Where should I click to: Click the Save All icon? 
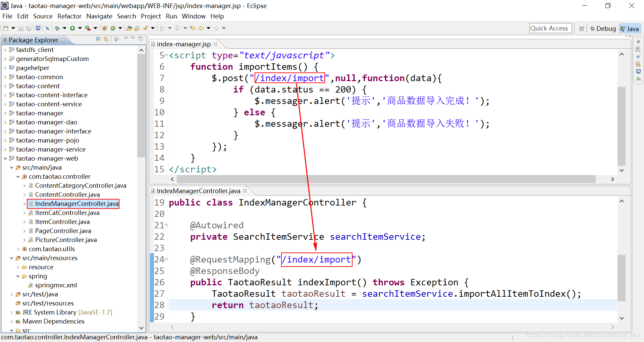pos(29,28)
